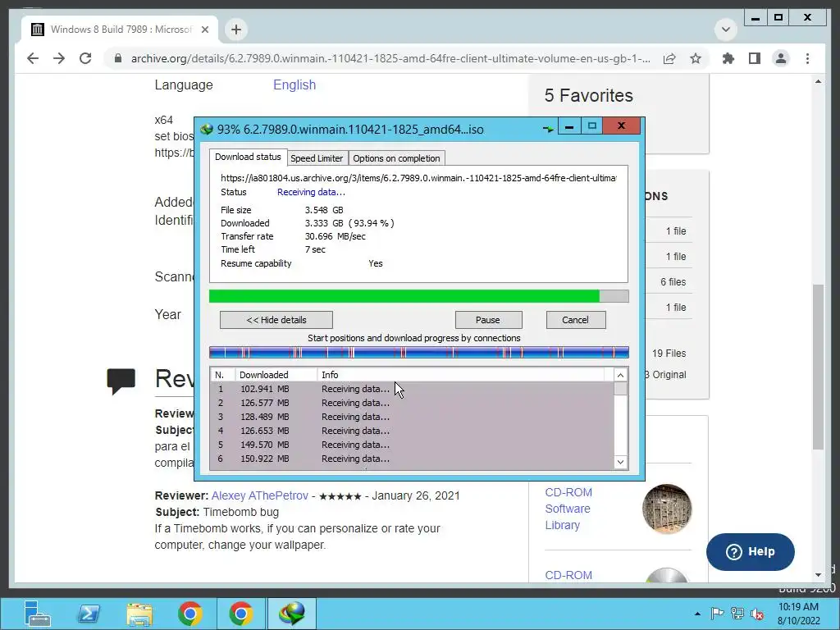Open File Explorer from taskbar
This screenshot has width=840, height=630.
click(x=139, y=614)
